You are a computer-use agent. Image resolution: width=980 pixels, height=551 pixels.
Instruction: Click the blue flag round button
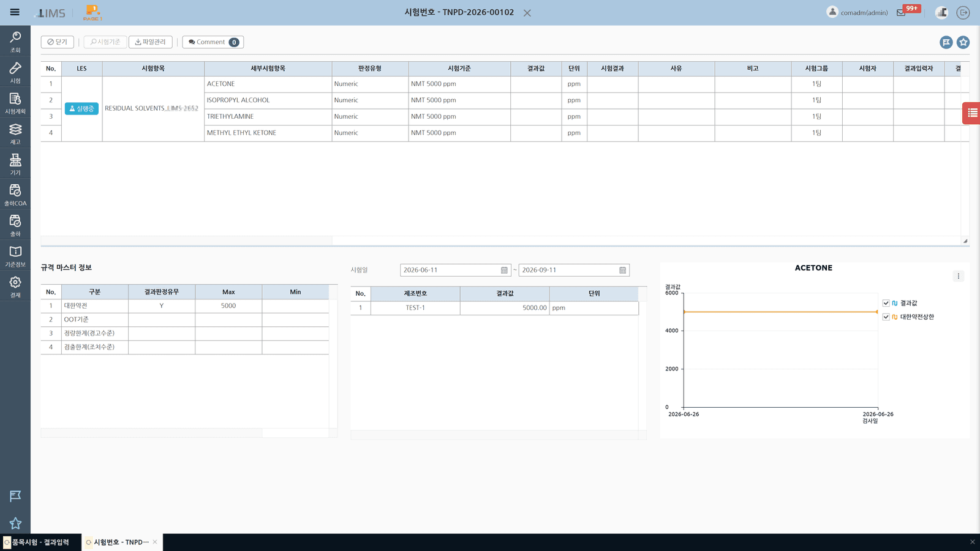[x=946, y=42]
